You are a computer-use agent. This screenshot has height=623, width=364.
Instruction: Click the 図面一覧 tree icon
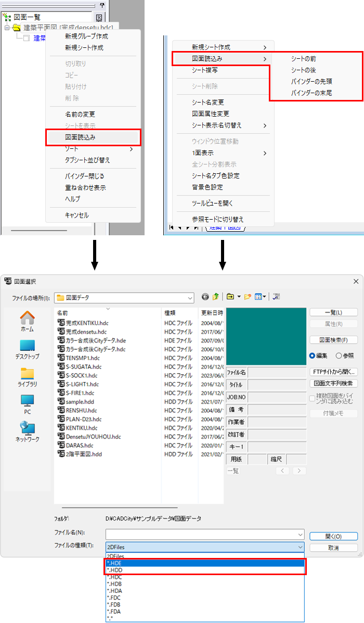coord(7,17)
